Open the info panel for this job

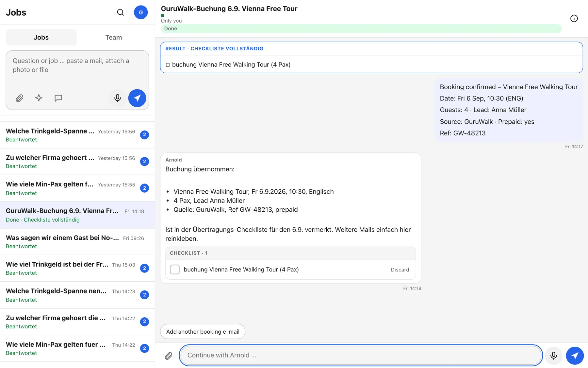coord(574,18)
